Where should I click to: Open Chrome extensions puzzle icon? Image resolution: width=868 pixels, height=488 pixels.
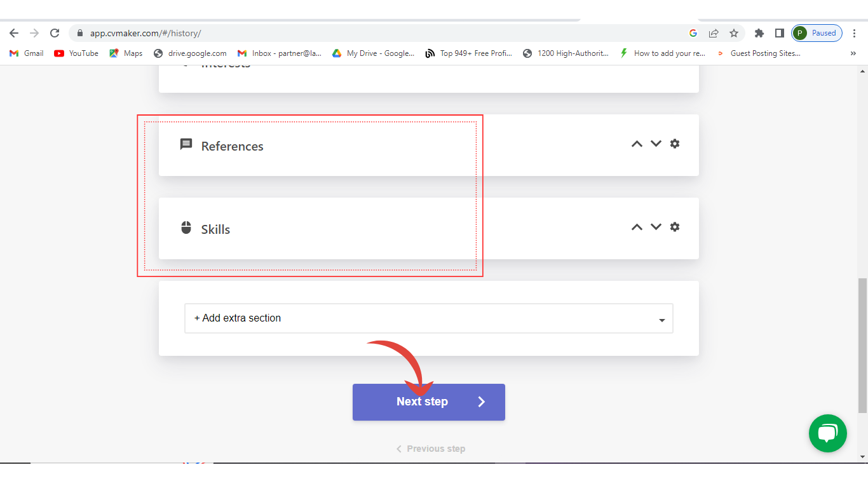(x=759, y=33)
